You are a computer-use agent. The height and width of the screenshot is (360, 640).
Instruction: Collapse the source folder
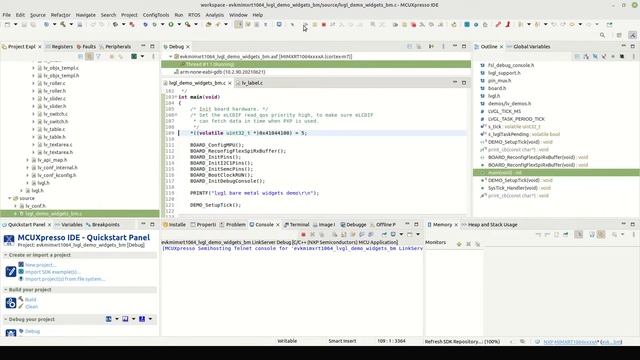10,198
